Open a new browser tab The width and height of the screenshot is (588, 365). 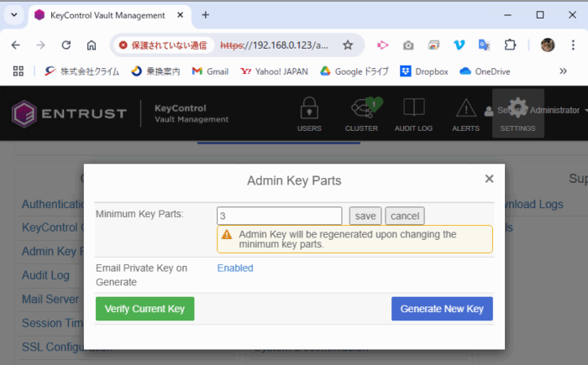(206, 15)
